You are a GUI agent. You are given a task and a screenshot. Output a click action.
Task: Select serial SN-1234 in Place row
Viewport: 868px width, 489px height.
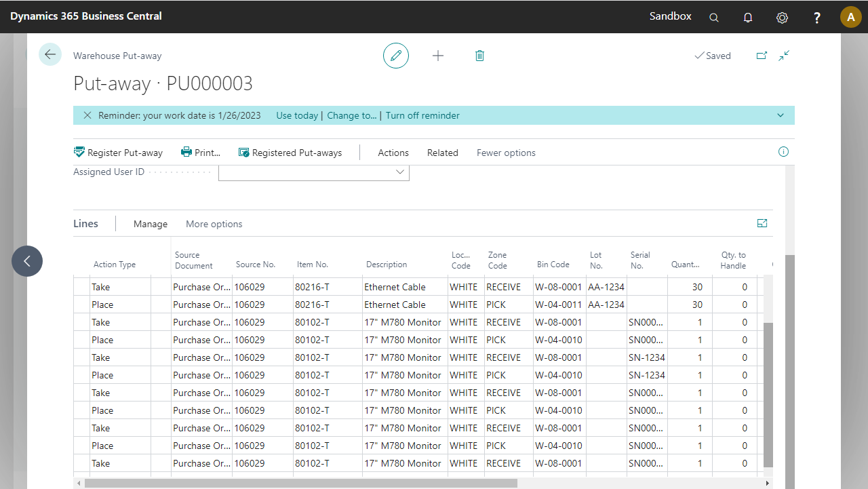click(647, 375)
